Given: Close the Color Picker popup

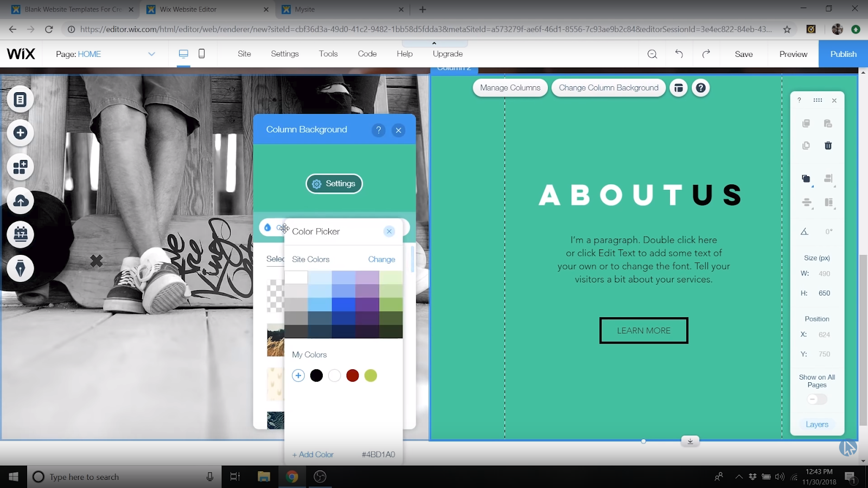Looking at the screenshot, I should 389,232.
